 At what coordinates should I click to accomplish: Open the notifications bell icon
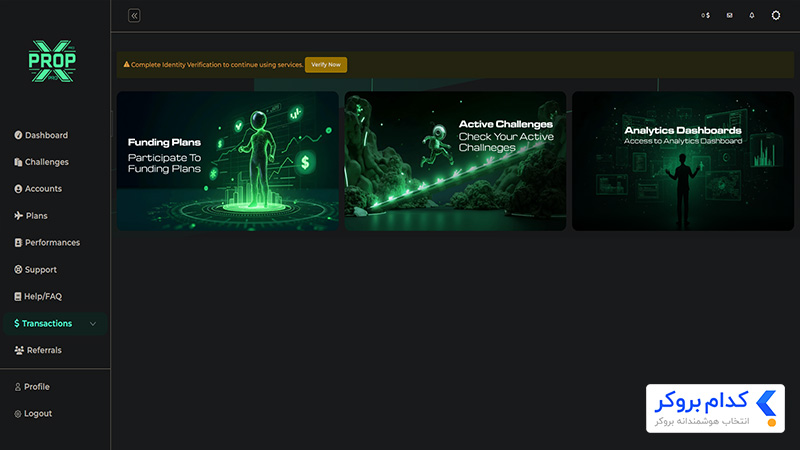(x=752, y=15)
